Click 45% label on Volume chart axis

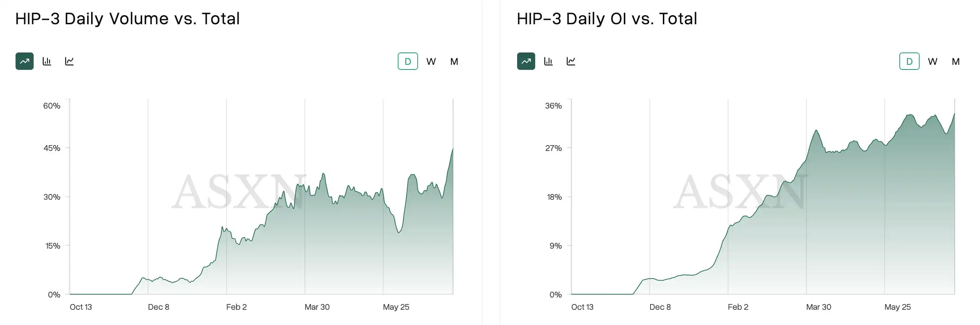click(x=52, y=148)
